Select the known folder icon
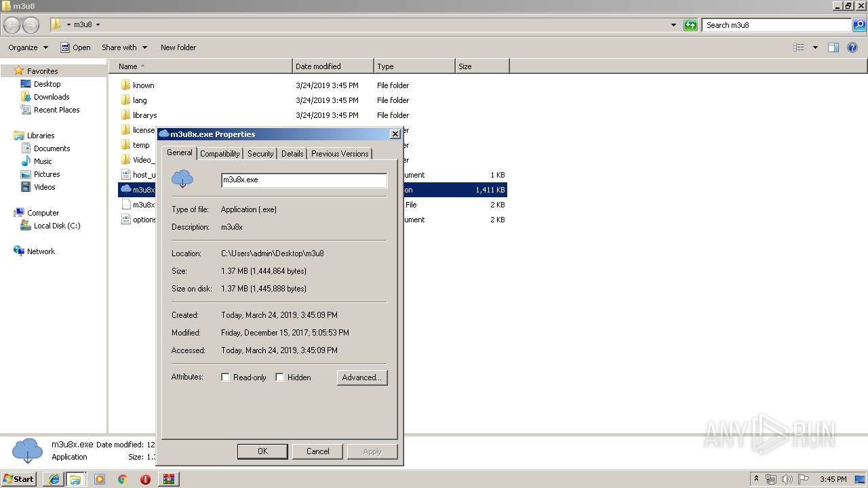This screenshot has width=868, height=488. (x=125, y=85)
